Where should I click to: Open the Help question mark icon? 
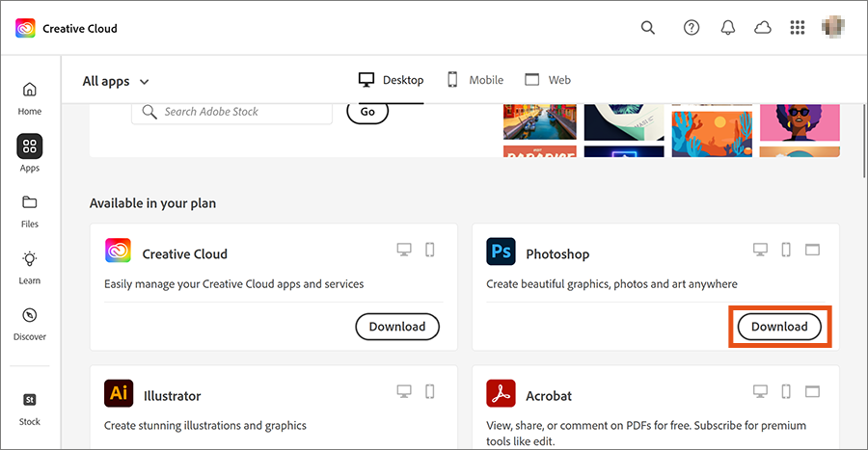pos(692,28)
